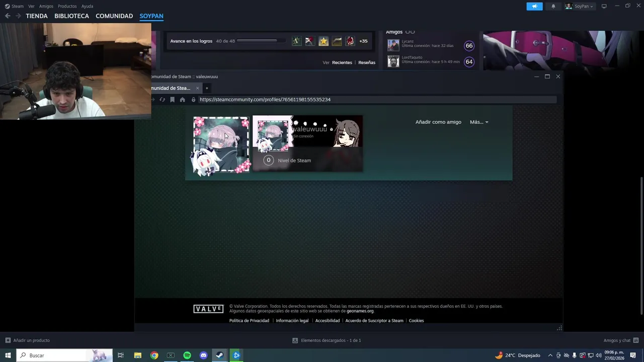Click the level 0 Steam badge
644x362 pixels.
click(268, 160)
